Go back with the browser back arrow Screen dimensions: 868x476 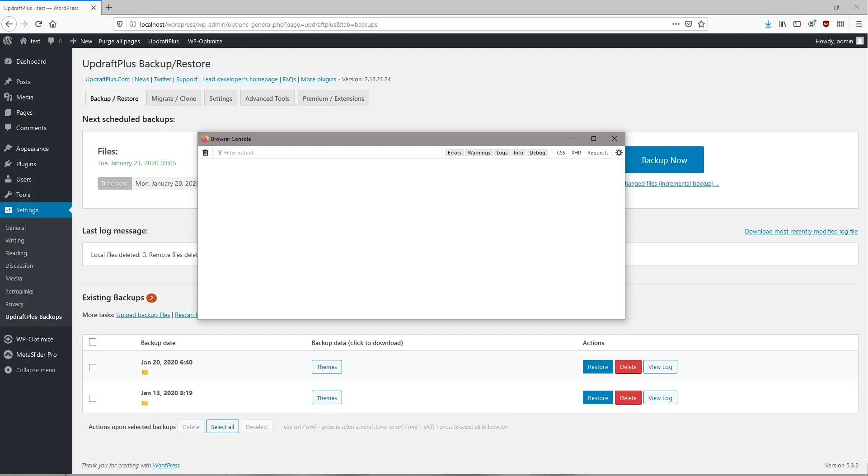(x=9, y=24)
